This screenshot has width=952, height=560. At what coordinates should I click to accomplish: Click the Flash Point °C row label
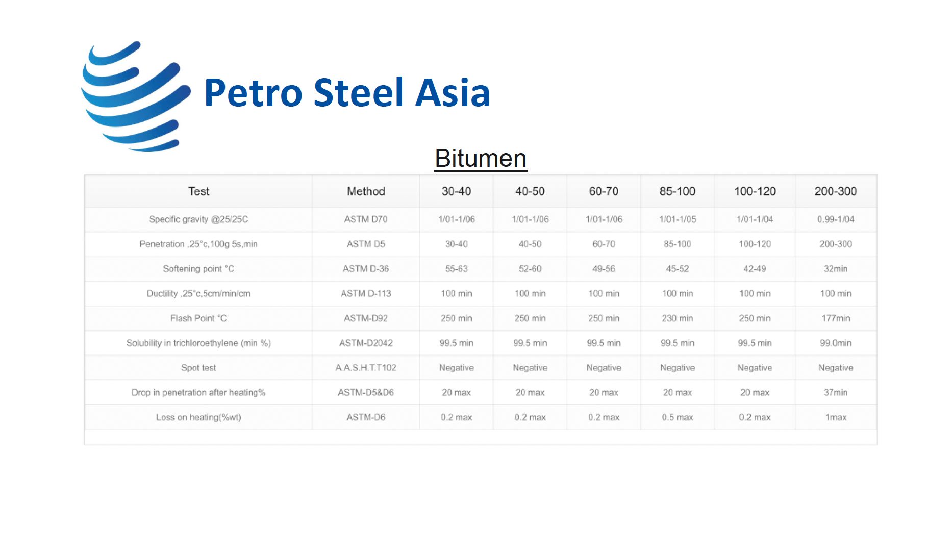(198, 318)
